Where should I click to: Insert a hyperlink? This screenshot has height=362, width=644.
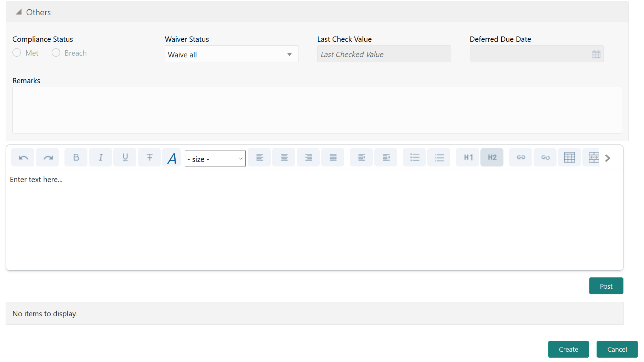tap(520, 157)
